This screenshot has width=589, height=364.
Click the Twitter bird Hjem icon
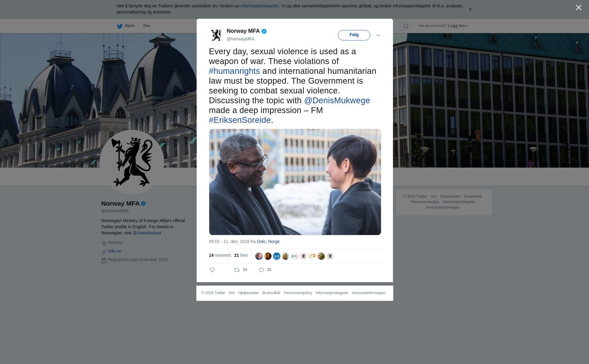pyautogui.click(x=120, y=26)
